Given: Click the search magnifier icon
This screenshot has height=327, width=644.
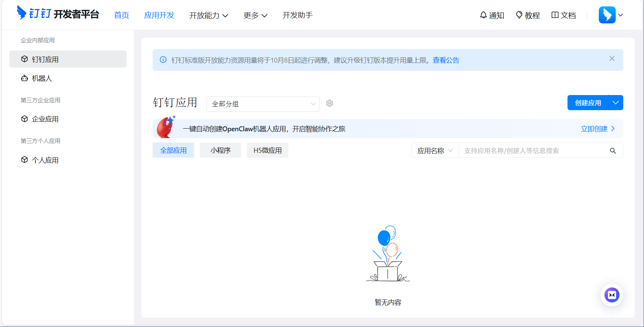Looking at the screenshot, I should (x=613, y=151).
